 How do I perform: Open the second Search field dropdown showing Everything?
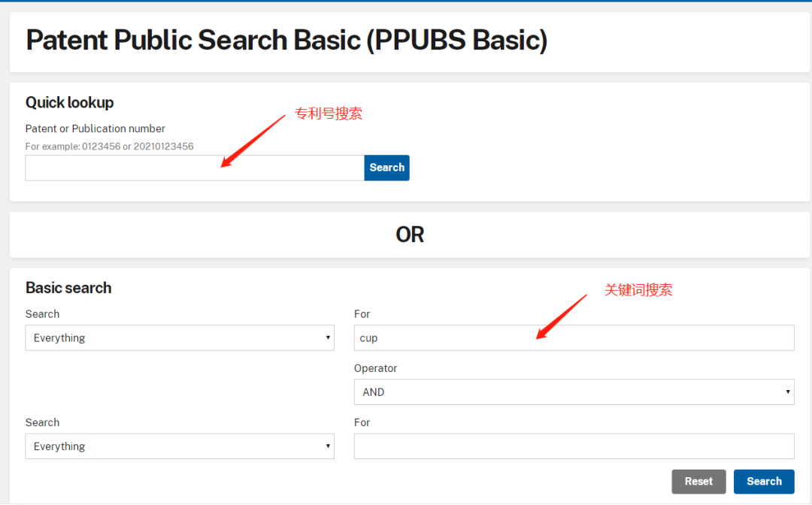pos(180,446)
